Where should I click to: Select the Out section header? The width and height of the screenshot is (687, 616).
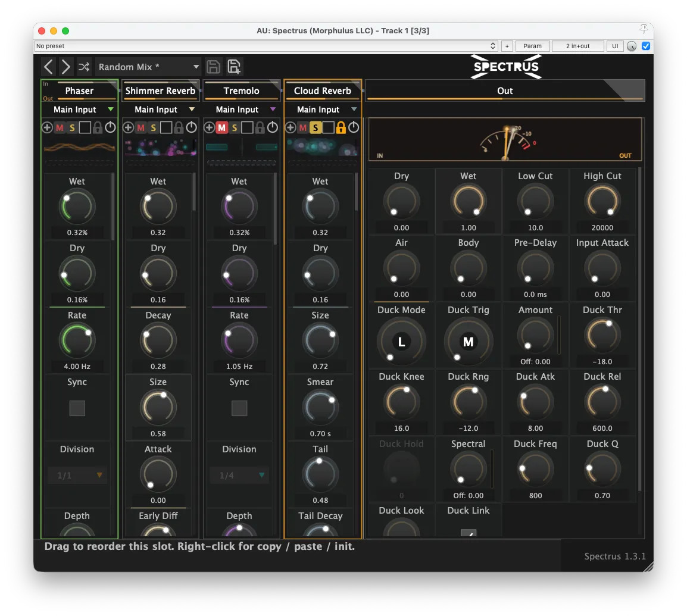[505, 90]
